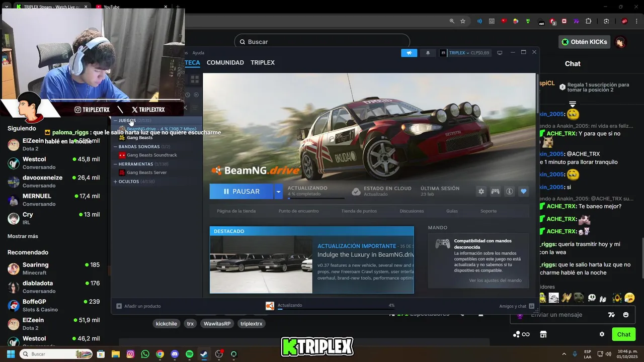Click the Windows taskbar Buscar search box
The image size is (644, 362).
[x=56, y=354]
